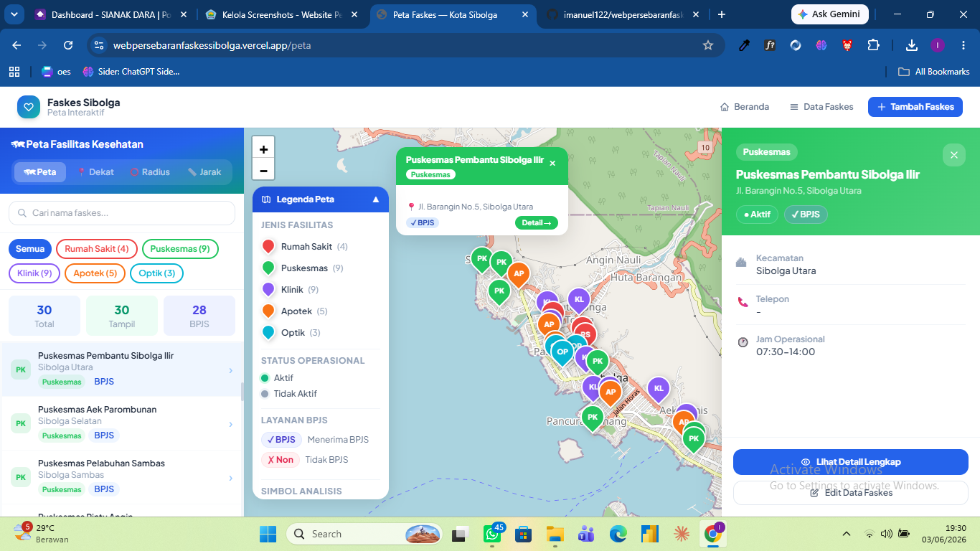
Task: Open Data Faskes page
Action: [x=821, y=107]
